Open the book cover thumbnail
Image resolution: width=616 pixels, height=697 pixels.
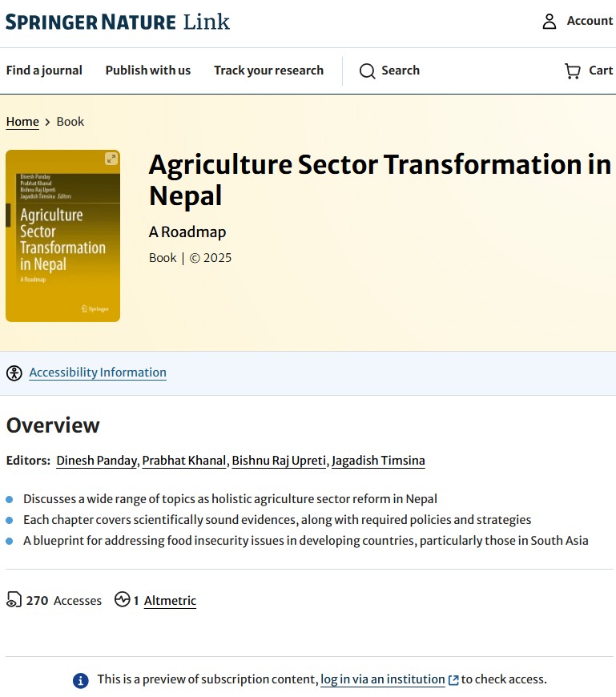point(62,236)
